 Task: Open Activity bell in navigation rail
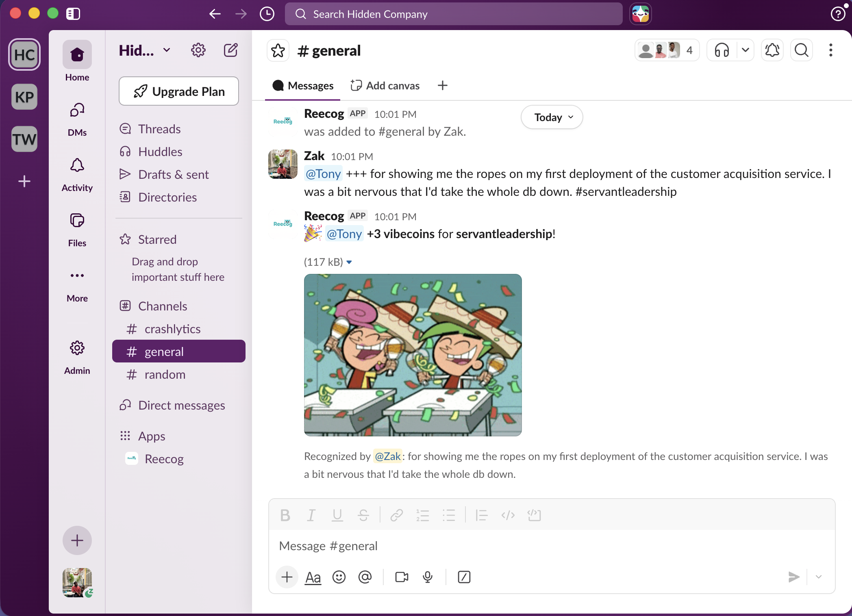[77, 175]
